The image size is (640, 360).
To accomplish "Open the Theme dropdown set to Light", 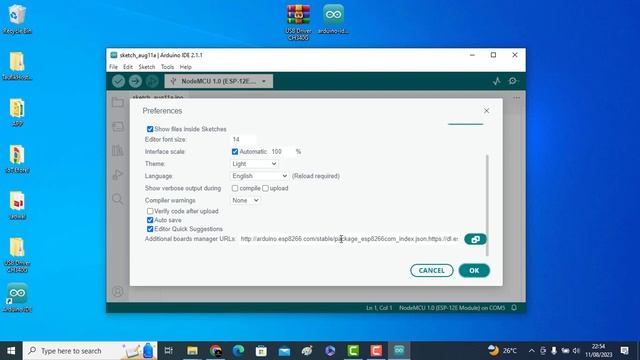I will point(254,164).
